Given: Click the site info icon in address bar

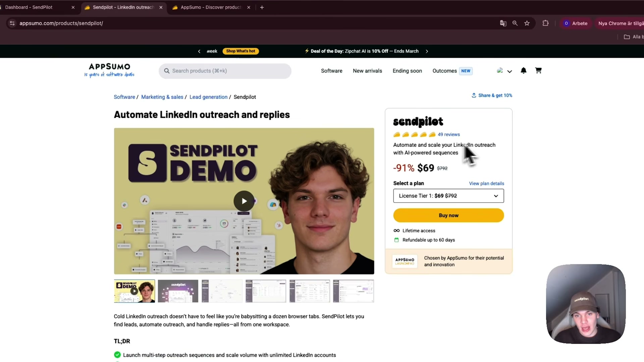Looking at the screenshot, I should tap(12, 23).
